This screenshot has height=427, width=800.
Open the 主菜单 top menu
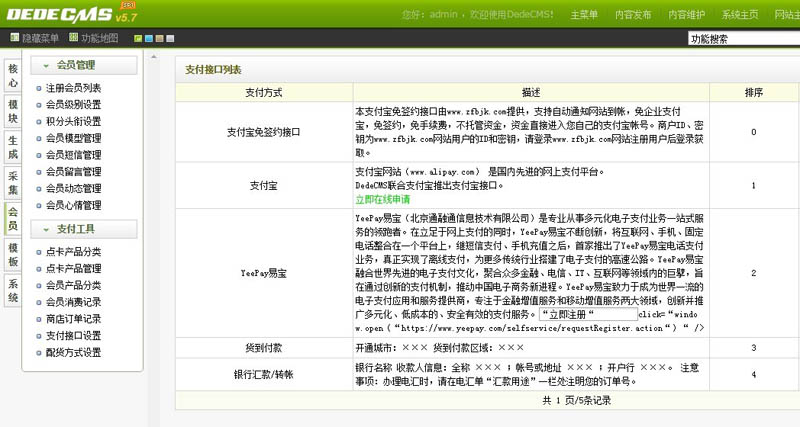click(x=584, y=15)
